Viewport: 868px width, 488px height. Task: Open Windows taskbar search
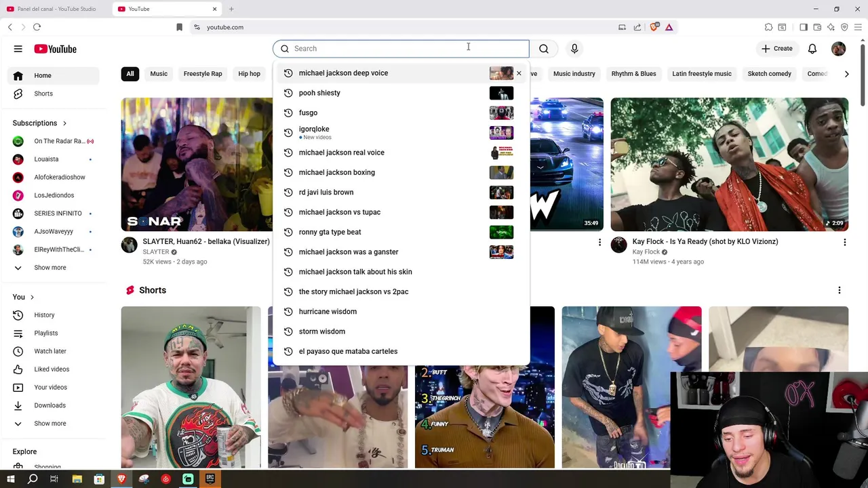33,479
